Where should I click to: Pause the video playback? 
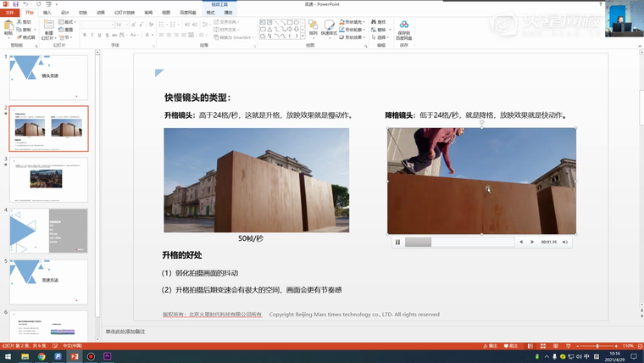tap(397, 242)
